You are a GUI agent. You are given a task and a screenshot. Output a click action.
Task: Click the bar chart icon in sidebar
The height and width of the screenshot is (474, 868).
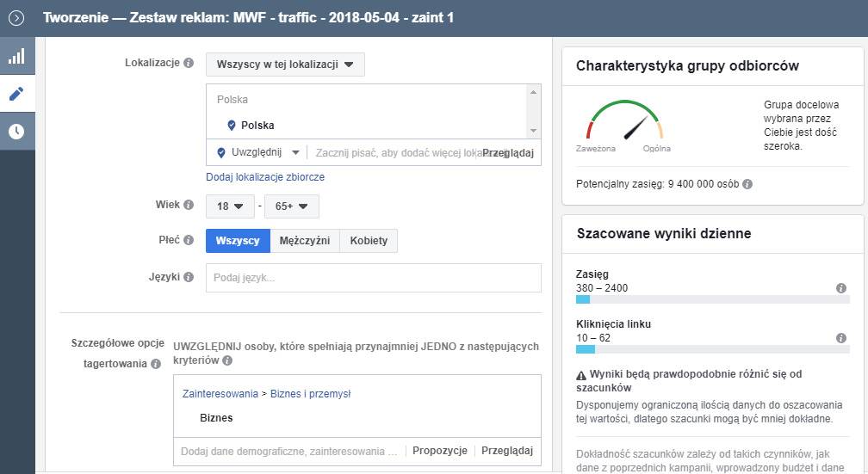pos(16,56)
